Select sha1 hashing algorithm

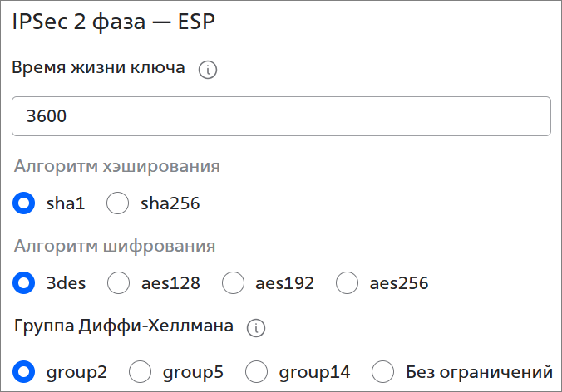coord(25,203)
